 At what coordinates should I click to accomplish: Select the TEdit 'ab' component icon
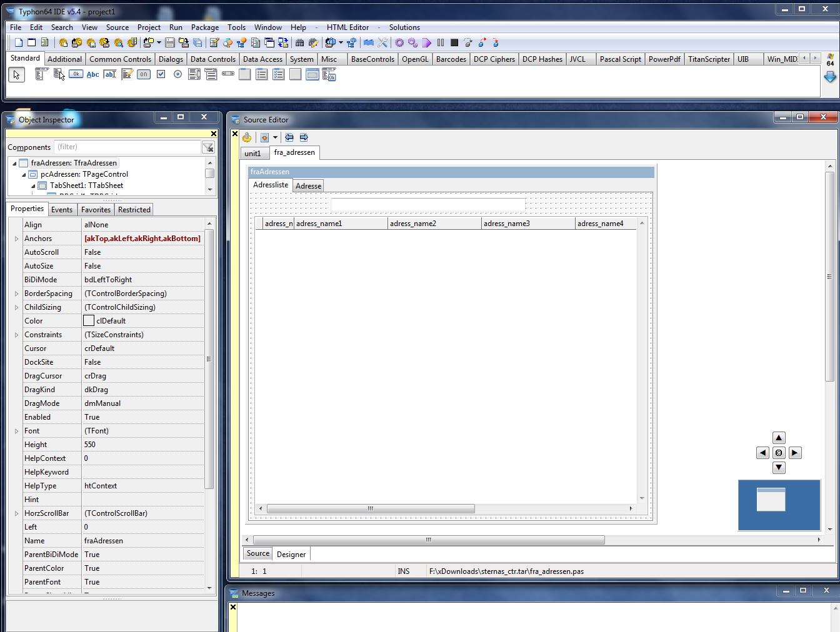coord(110,74)
